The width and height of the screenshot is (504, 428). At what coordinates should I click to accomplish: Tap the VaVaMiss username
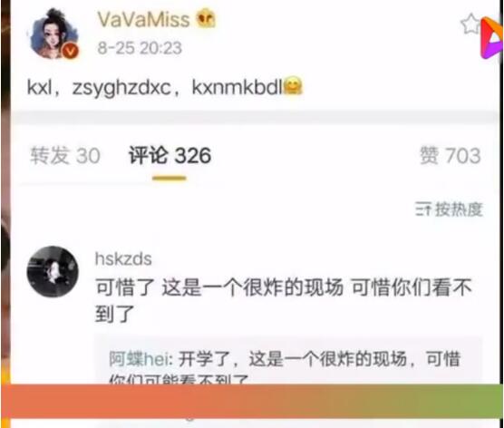(x=144, y=19)
